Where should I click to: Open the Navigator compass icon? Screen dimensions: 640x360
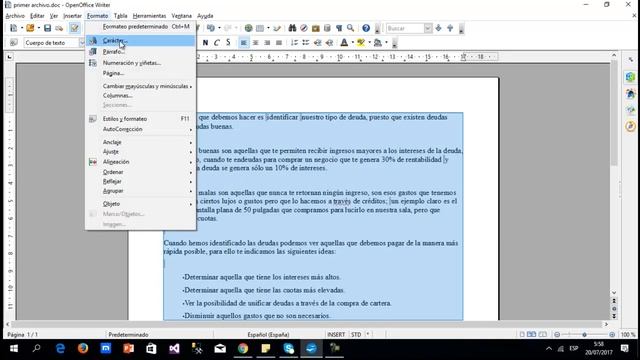[304, 28]
